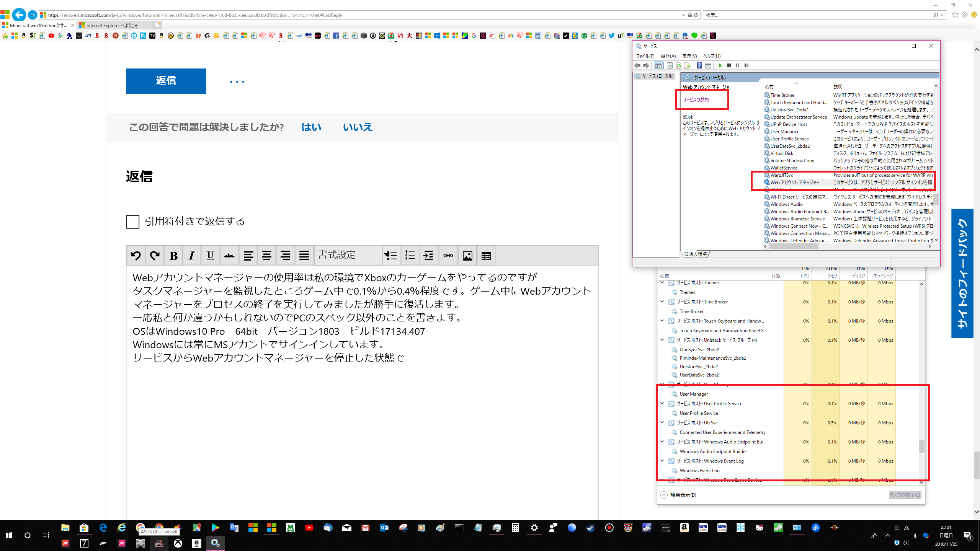Align reply text to the left
Screen dimensions: 980x551
248,256
